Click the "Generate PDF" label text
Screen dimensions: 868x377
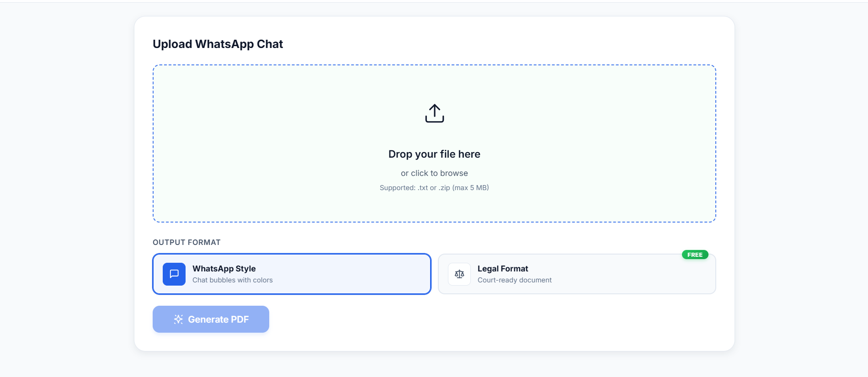pos(218,319)
